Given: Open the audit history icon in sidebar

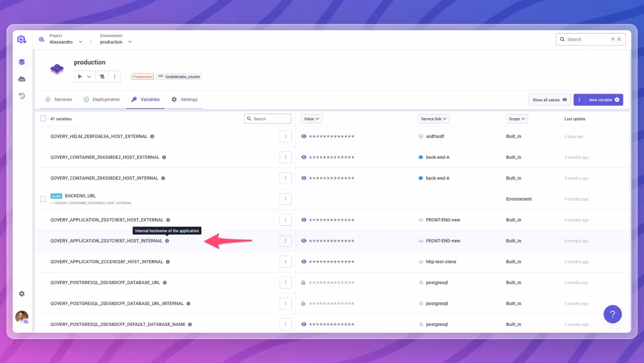Looking at the screenshot, I should point(22,96).
